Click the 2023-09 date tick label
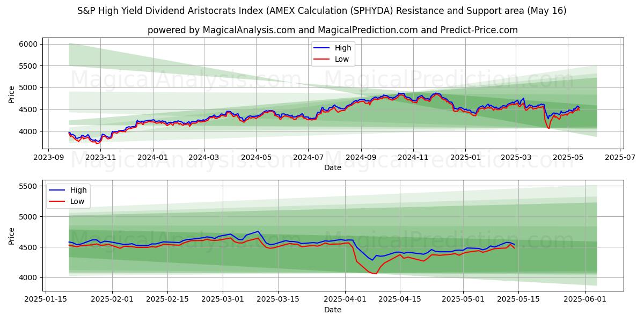This screenshot has height=322, width=644. click(x=48, y=158)
